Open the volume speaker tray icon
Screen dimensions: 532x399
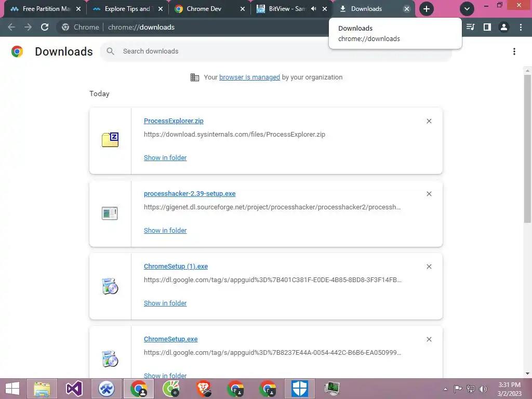pyautogui.click(x=483, y=389)
